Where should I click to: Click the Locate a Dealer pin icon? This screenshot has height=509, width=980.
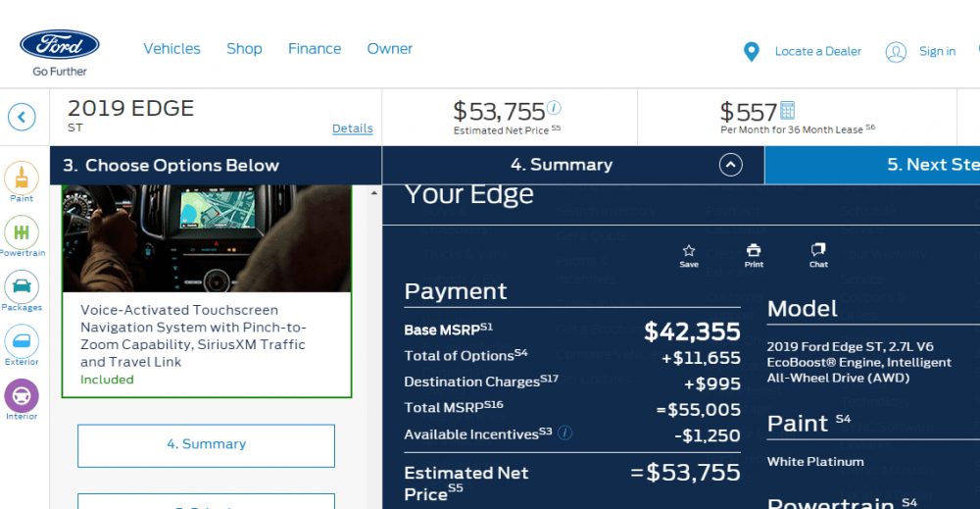tap(752, 52)
